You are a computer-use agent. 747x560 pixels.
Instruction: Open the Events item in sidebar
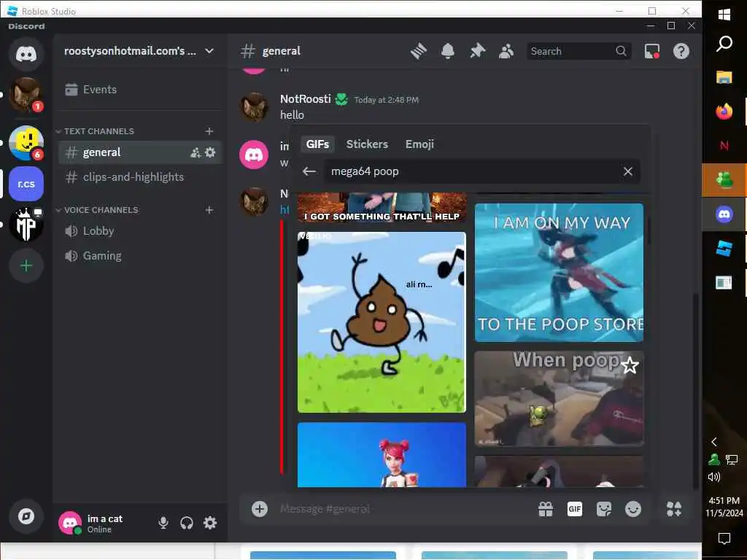click(139, 90)
